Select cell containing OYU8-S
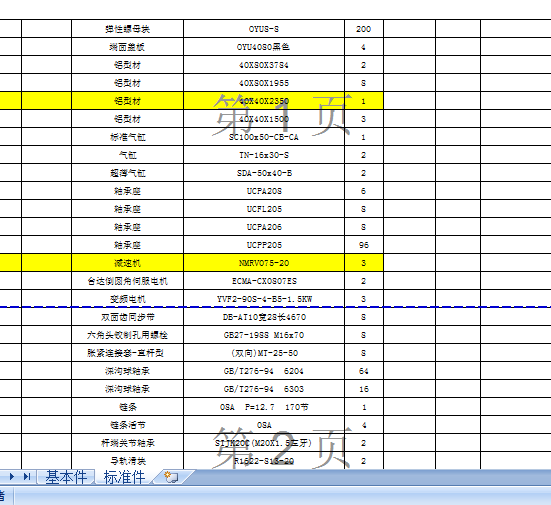This screenshot has height=505, width=551. point(264,29)
